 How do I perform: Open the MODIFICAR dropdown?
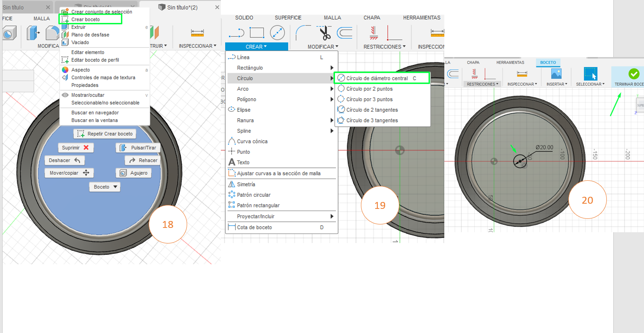[322, 47]
